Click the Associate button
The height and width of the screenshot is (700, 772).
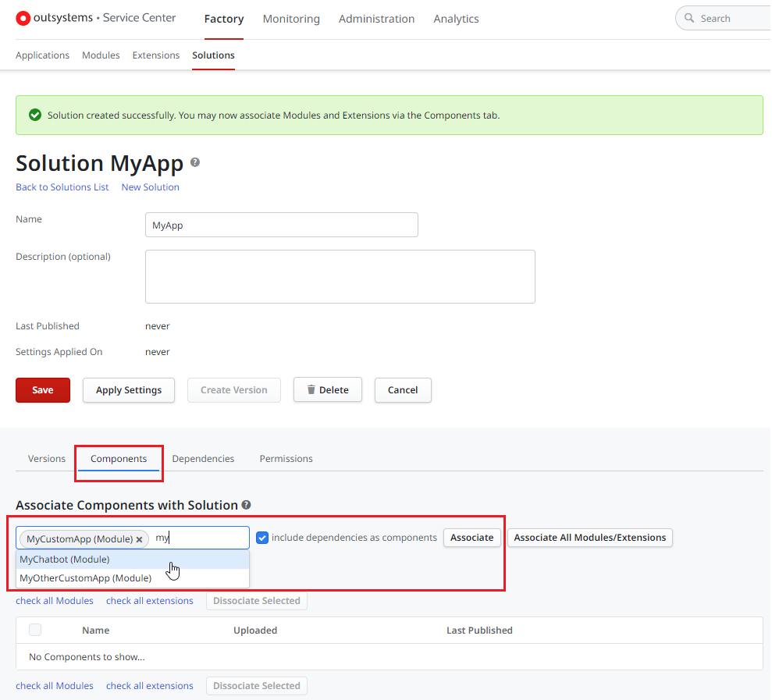[x=471, y=538]
